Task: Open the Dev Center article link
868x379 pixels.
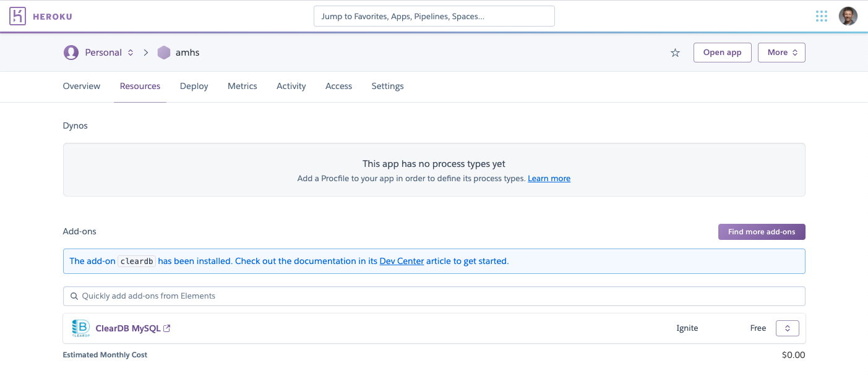Action: (x=402, y=261)
